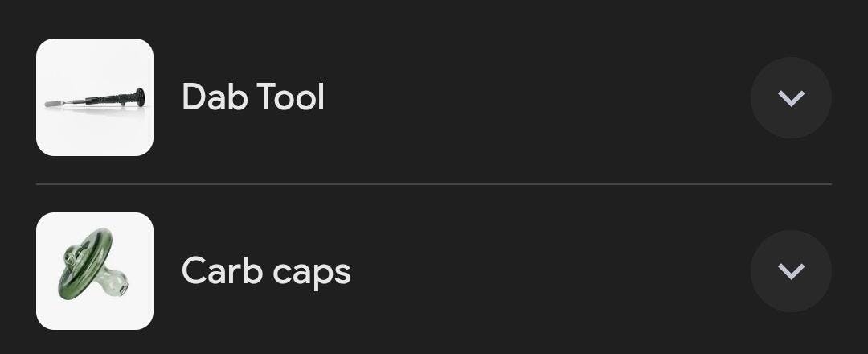Tap the green glass carb cap picture

(95, 271)
